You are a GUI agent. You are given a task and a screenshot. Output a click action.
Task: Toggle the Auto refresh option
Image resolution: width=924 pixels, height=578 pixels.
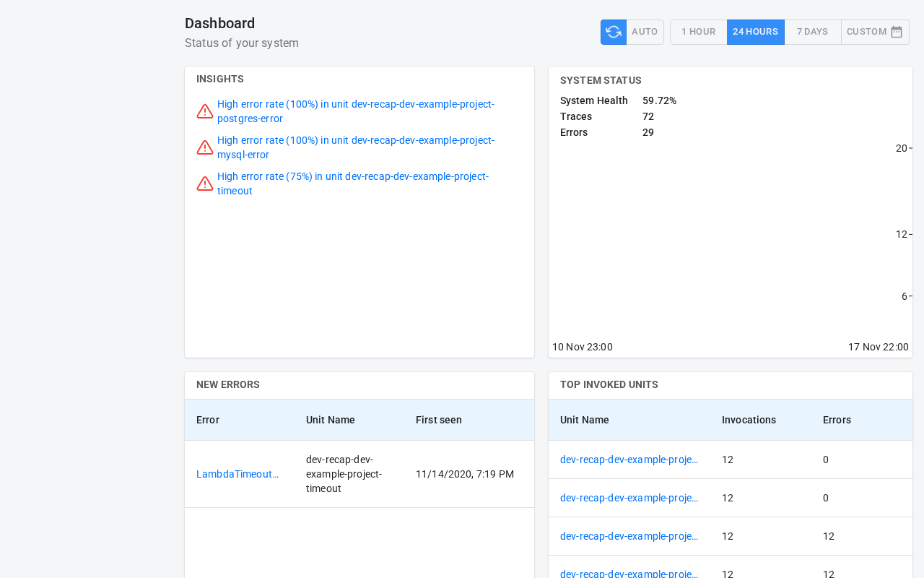645,32
